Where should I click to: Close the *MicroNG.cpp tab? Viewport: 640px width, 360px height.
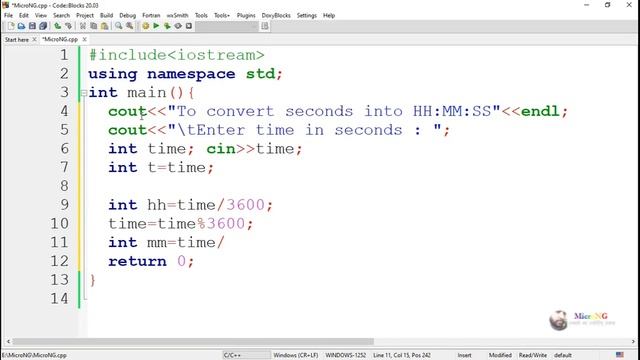click(x=84, y=40)
